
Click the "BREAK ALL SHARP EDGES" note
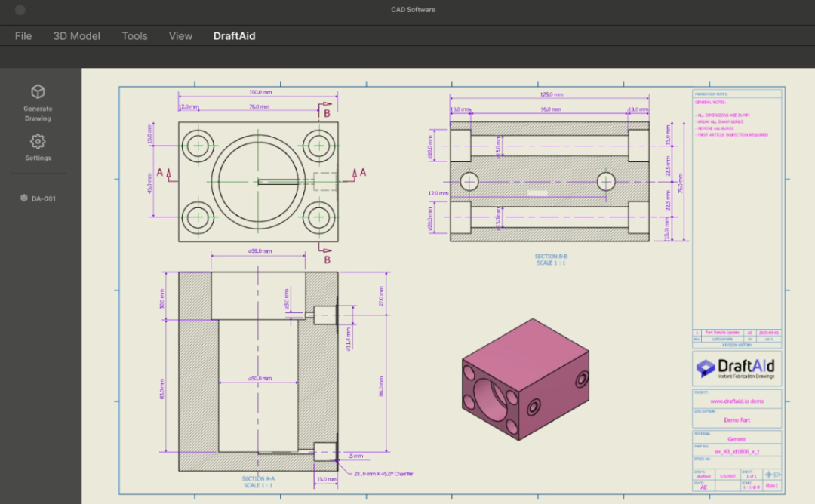(720, 121)
